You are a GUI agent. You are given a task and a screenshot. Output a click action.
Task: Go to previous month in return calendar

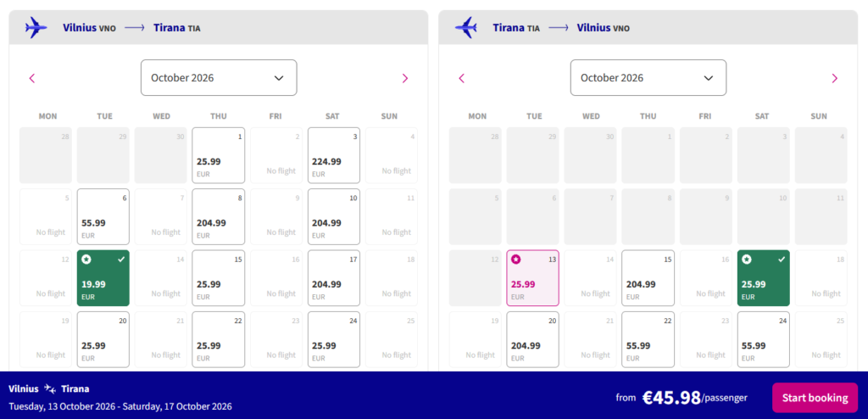462,78
